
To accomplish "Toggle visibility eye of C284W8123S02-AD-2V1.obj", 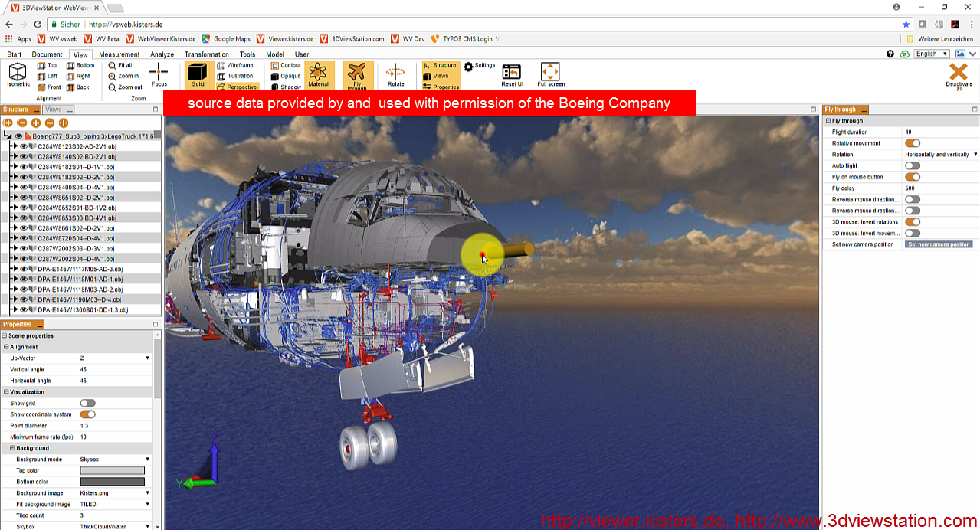I will (24, 146).
